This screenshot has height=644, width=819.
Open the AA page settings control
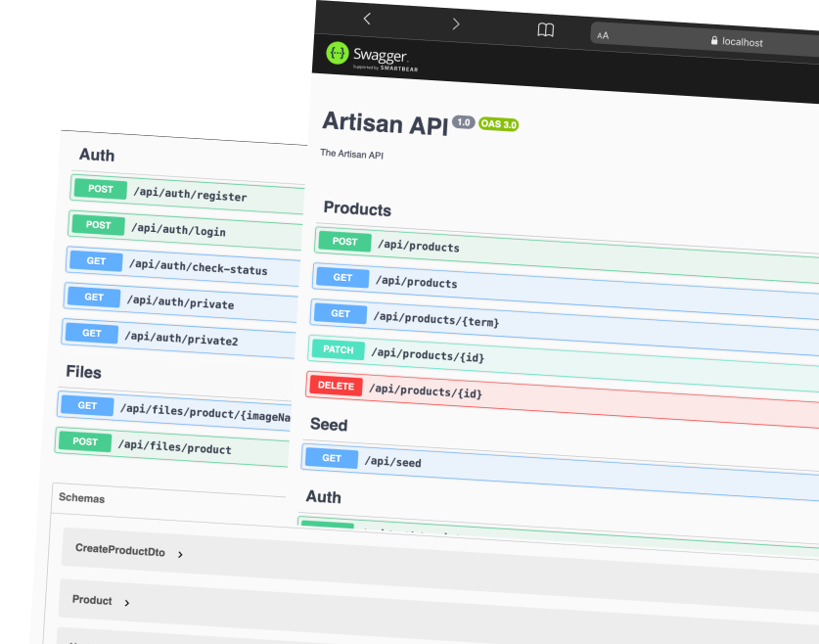[601, 33]
